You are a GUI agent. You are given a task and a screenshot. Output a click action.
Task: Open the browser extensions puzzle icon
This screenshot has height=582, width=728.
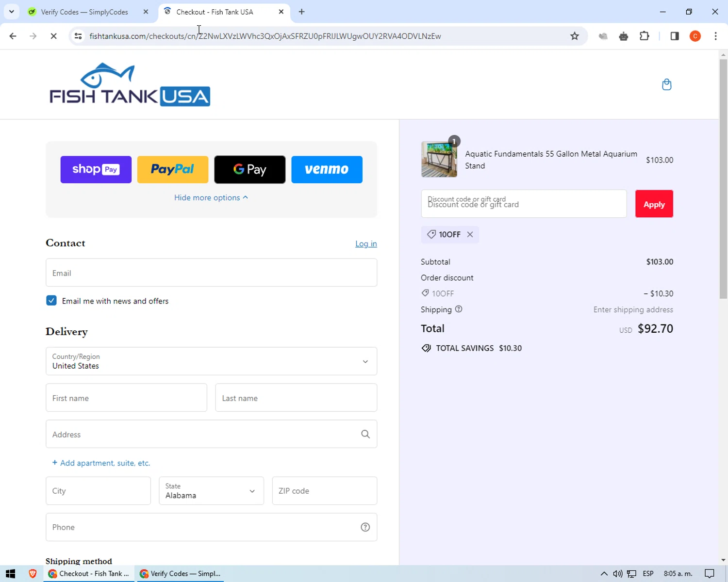click(x=645, y=36)
